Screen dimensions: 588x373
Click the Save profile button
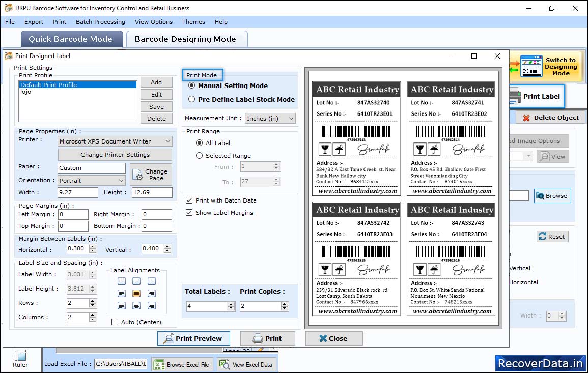[x=156, y=107]
